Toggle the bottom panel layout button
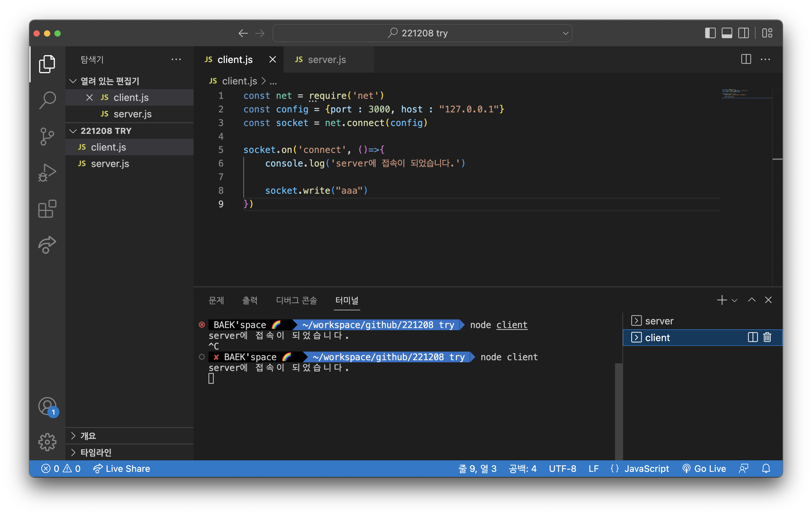This screenshot has width=812, height=516. (x=727, y=33)
